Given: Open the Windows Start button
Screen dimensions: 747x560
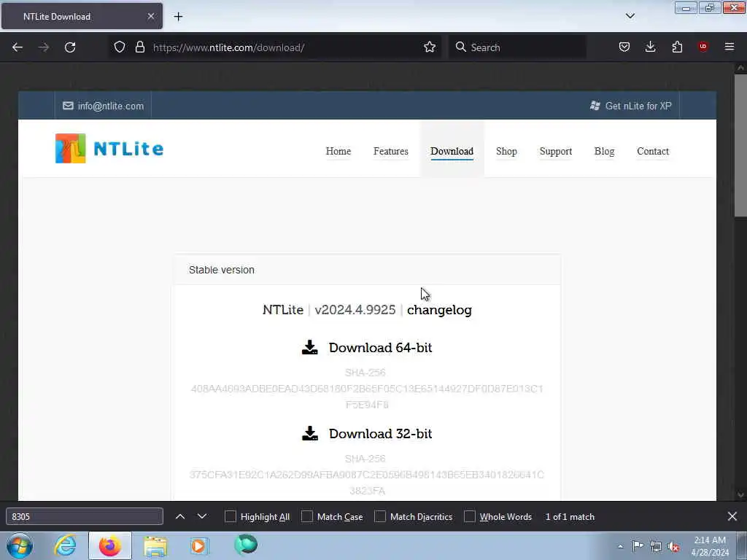Looking at the screenshot, I should (20, 545).
